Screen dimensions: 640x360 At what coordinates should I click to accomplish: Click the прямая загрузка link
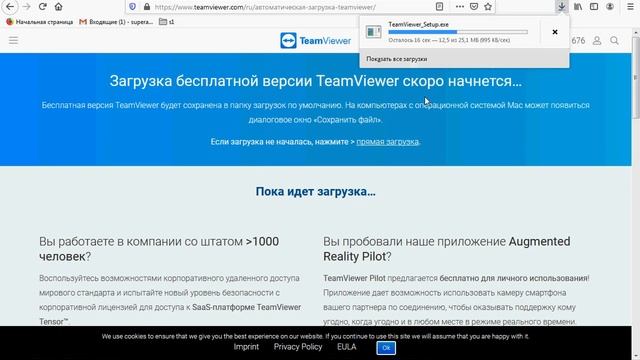pyautogui.click(x=387, y=142)
